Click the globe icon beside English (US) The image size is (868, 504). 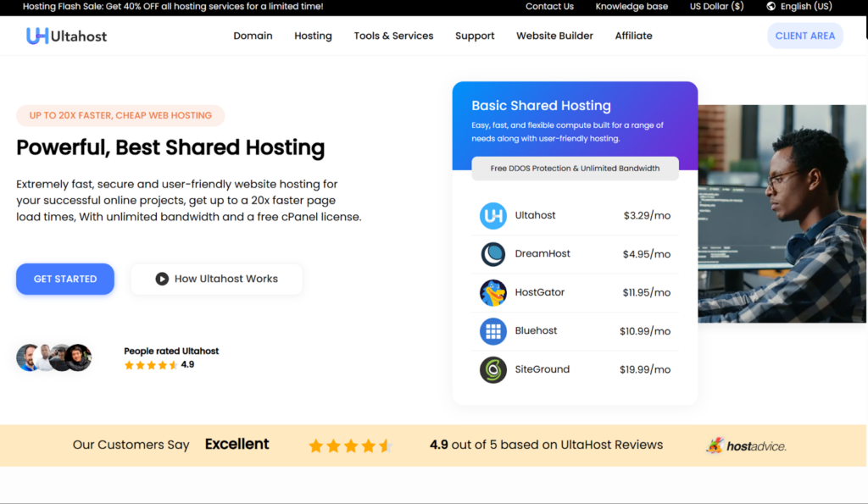[771, 6]
